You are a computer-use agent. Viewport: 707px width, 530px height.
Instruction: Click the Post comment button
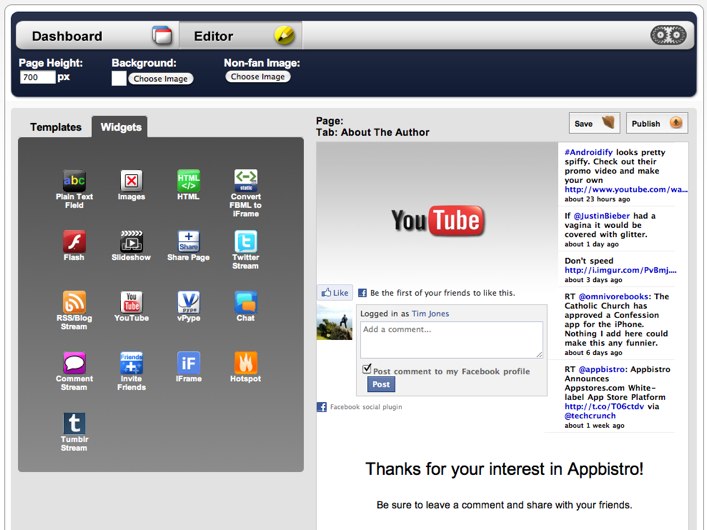381,384
